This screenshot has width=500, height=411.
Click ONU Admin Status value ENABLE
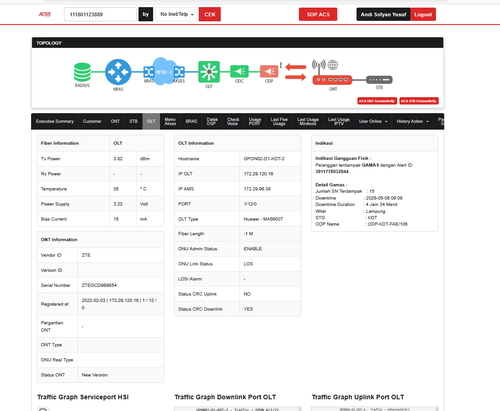tap(253, 249)
